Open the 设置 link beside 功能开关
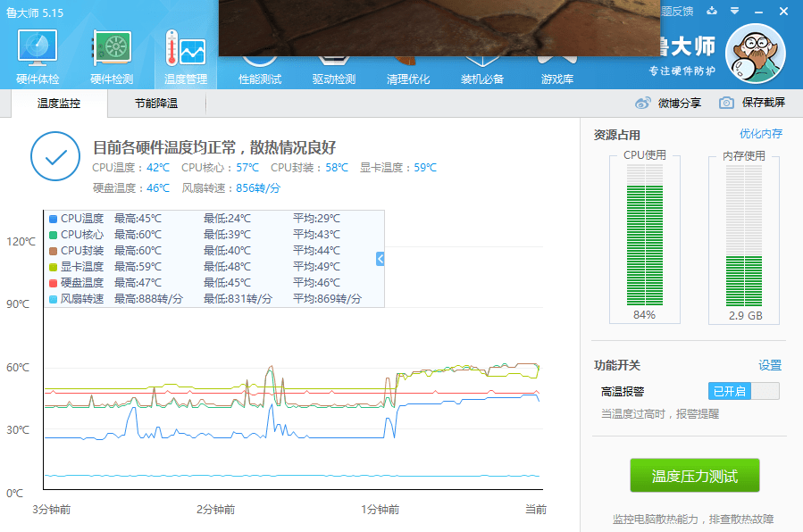This screenshot has height=532, width=803. [769, 365]
